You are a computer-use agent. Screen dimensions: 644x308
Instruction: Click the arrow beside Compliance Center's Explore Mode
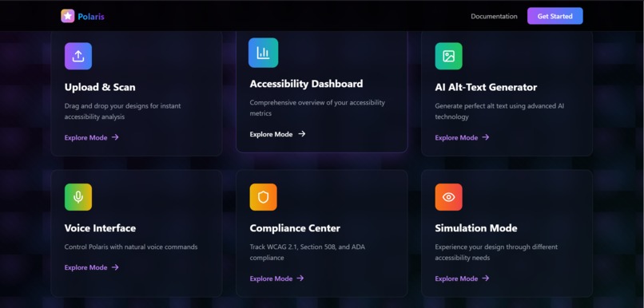pos(300,278)
